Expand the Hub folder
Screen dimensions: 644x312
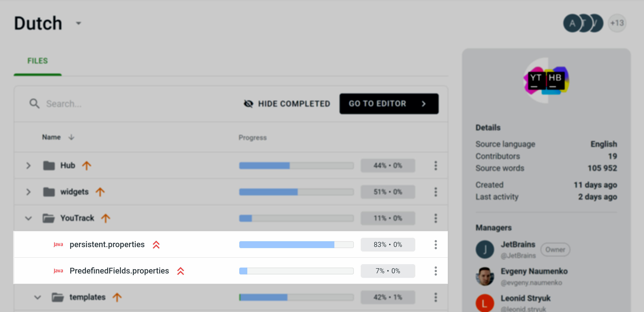(x=28, y=165)
